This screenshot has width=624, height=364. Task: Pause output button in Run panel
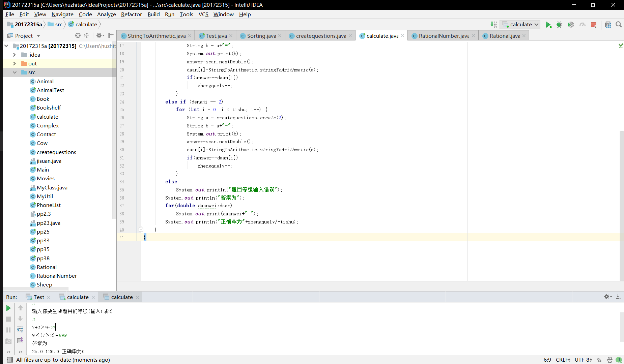[8, 330]
